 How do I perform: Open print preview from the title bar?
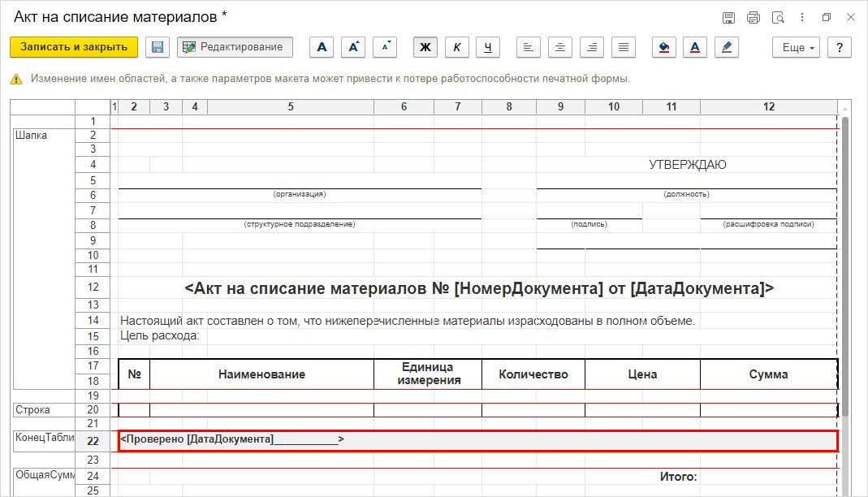[778, 18]
